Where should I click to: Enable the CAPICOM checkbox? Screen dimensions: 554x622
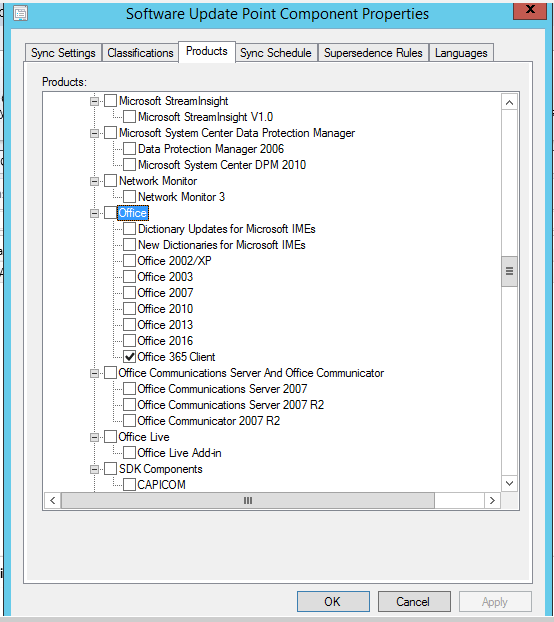point(129,485)
